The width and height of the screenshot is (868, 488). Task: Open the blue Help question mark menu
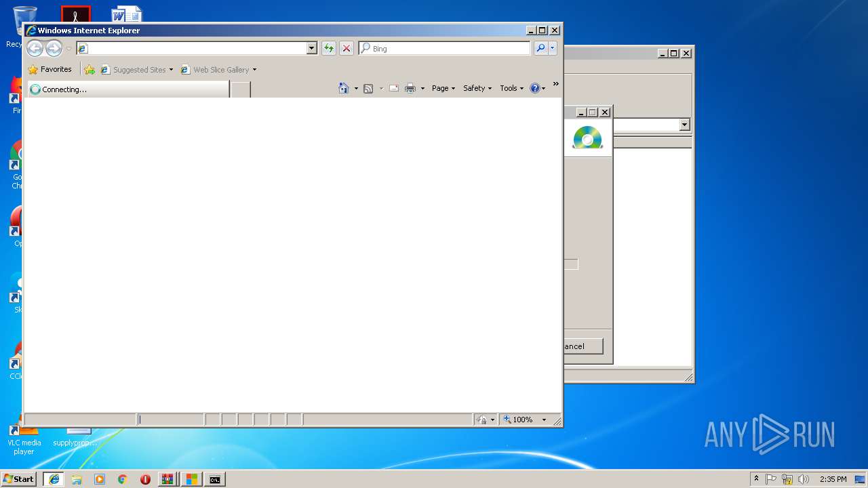[538, 88]
